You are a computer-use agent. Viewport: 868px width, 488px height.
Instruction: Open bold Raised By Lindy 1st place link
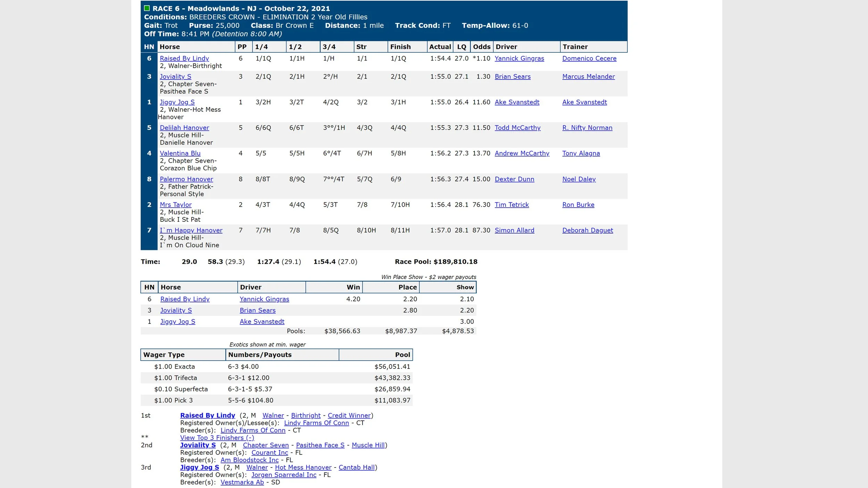[208, 415]
